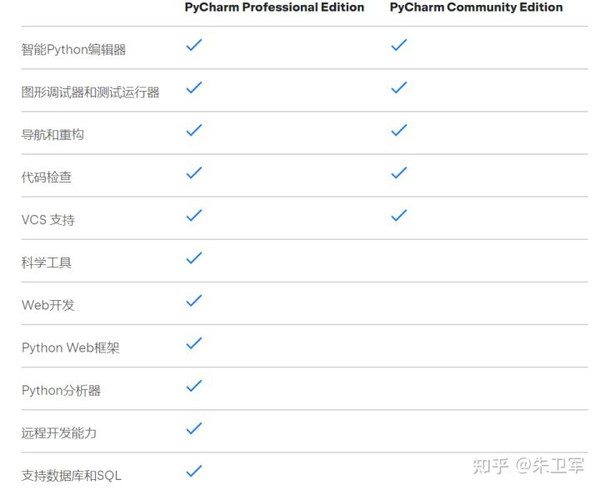Image resolution: width=600 pixels, height=490 pixels.
Task: Click the 智能Python编辑器 feature label
Action: pos(74,49)
